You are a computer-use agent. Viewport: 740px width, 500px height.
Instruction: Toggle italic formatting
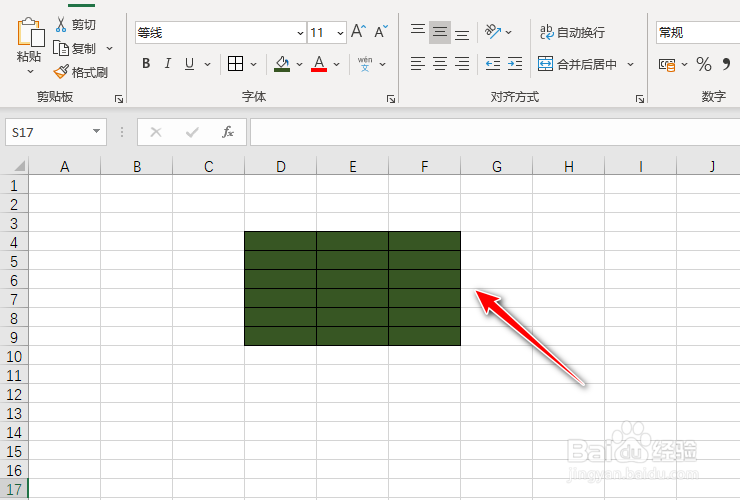[x=168, y=63]
